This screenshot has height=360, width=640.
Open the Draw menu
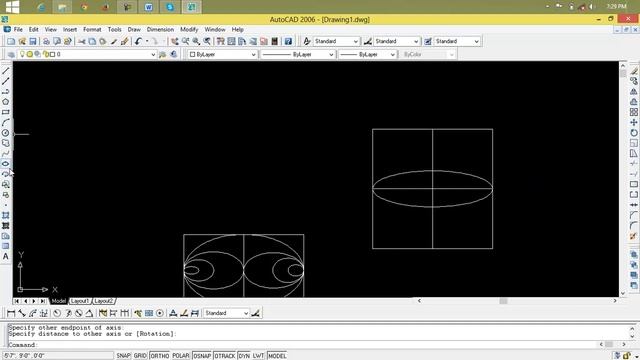click(134, 29)
